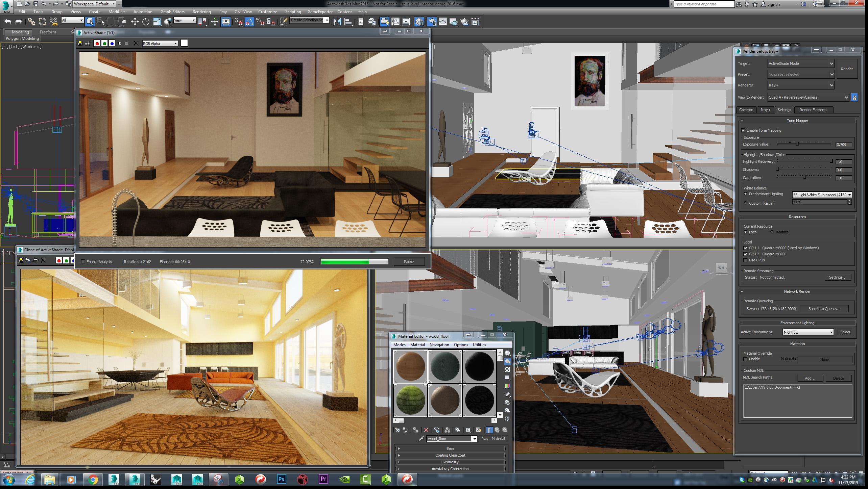Select the Move tool in toolbar
This screenshot has width=868, height=489.
[x=134, y=22]
